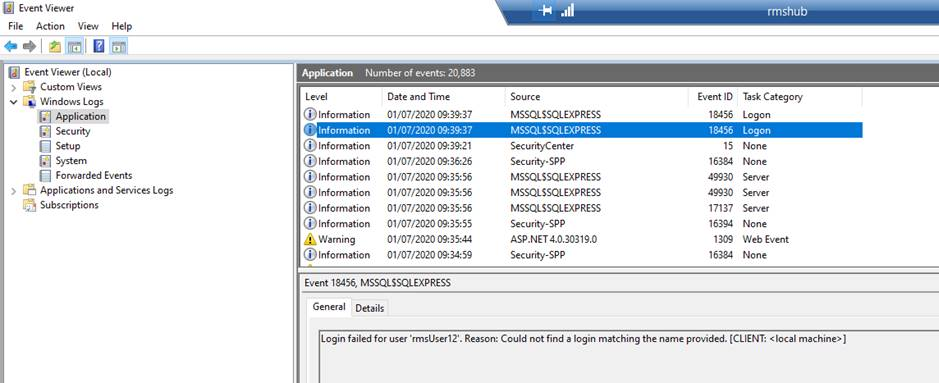Select the event with ID 17137
The height and width of the screenshot is (383, 939).
tap(581, 208)
